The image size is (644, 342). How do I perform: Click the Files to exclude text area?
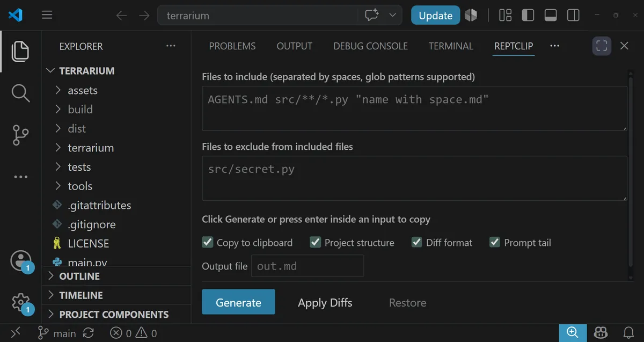tap(414, 178)
